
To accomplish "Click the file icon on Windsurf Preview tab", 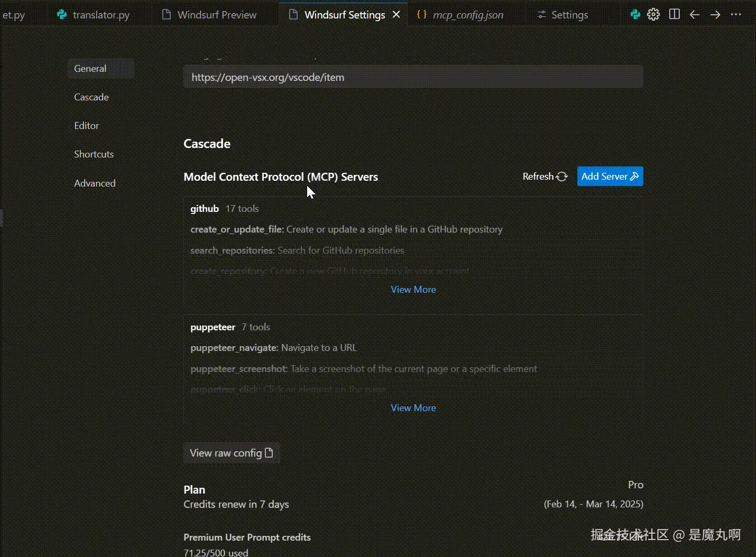I will pos(166,15).
